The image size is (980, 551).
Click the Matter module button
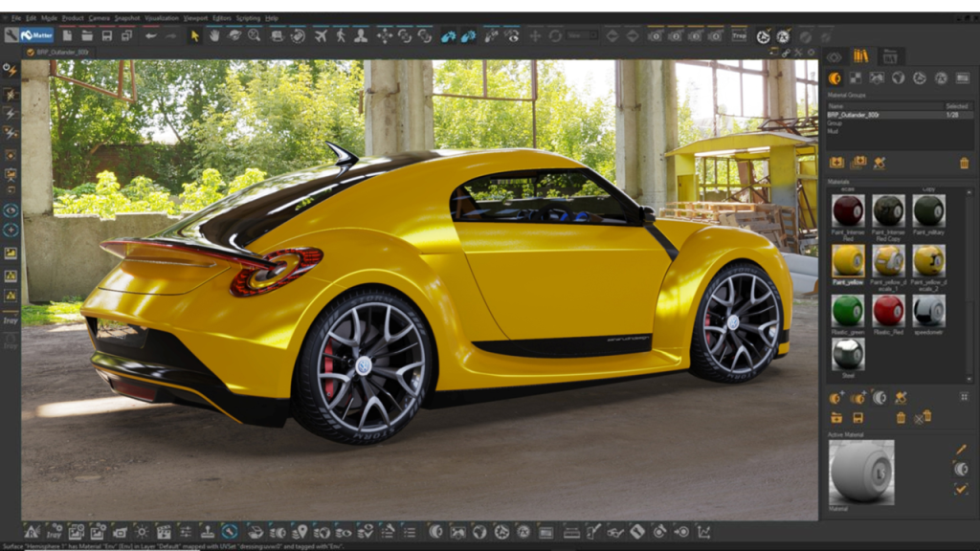click(36, 35)
